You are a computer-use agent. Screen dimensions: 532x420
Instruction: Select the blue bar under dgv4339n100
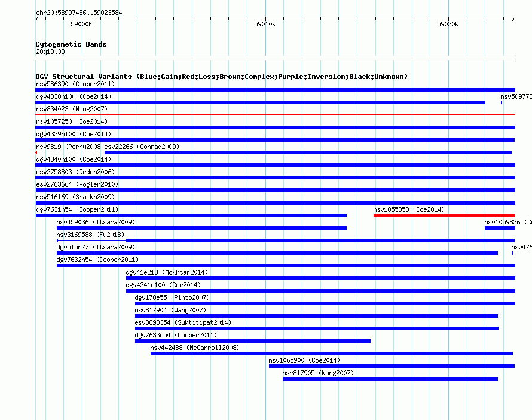tap(275, 140)
